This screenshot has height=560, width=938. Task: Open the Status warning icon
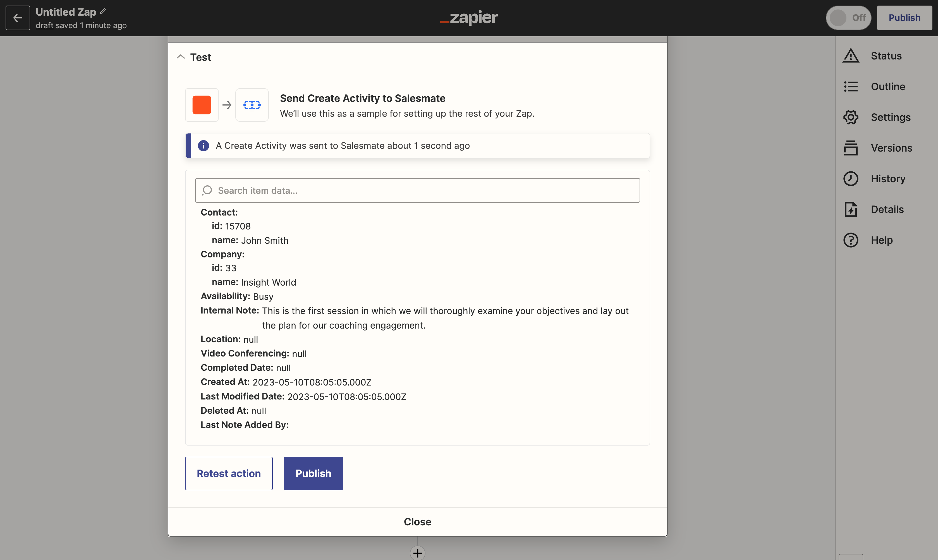(x=851, y=56)
